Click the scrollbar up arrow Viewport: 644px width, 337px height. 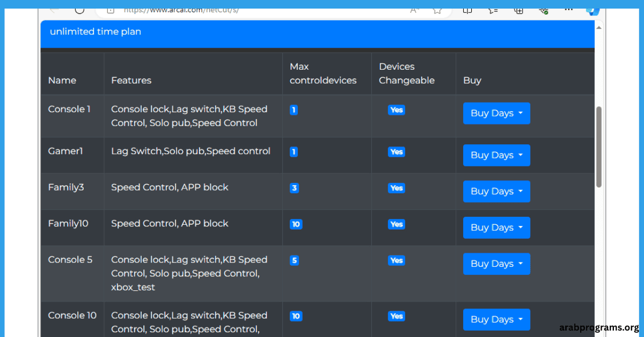599,27
